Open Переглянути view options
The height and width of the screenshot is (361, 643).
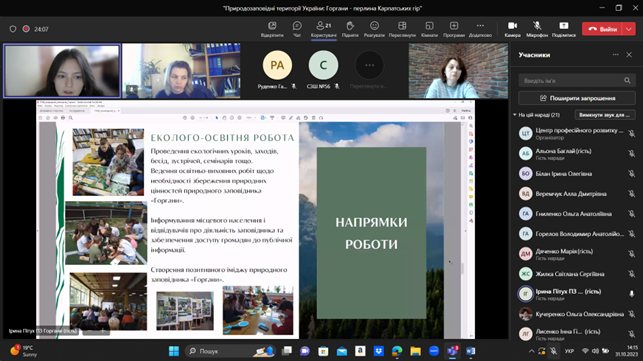[x=402, y=29]
